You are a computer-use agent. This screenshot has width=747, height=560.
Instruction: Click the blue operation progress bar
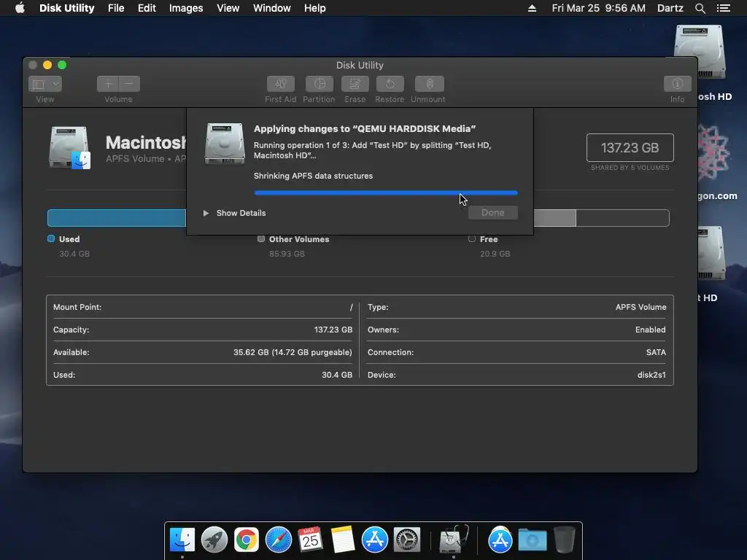point(386,192)
